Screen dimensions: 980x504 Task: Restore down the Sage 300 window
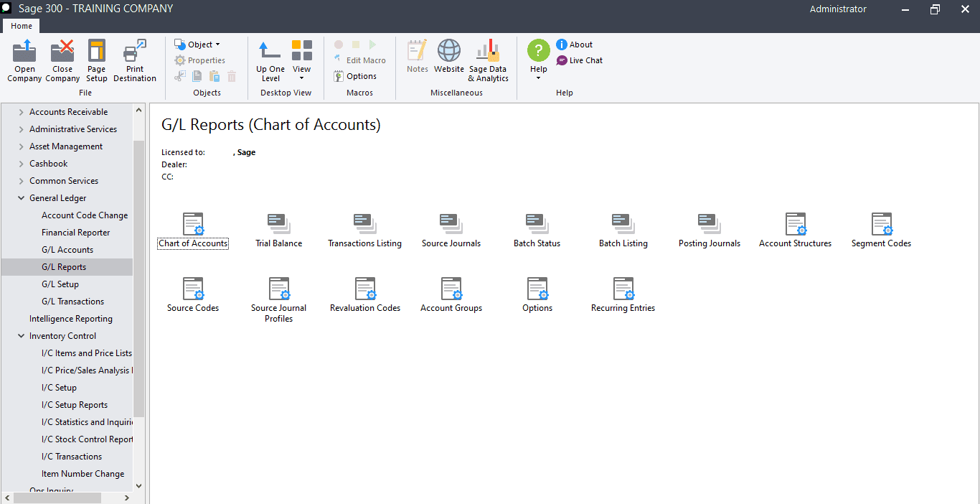click(x=935, y=9)
